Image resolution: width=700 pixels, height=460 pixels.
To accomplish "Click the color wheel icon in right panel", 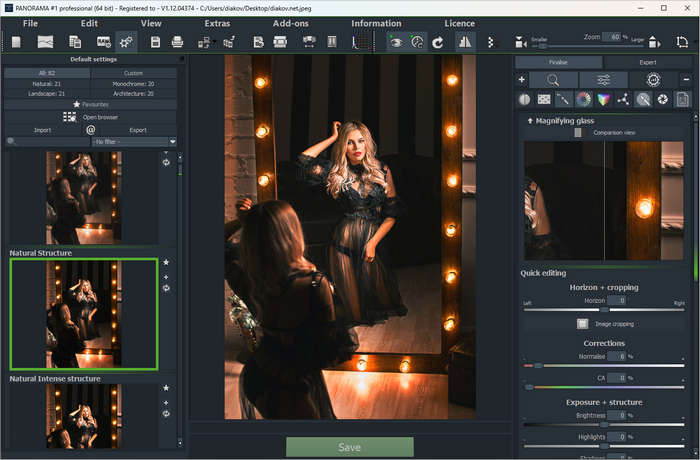I will pyautogui.click(x=582, y=99).
